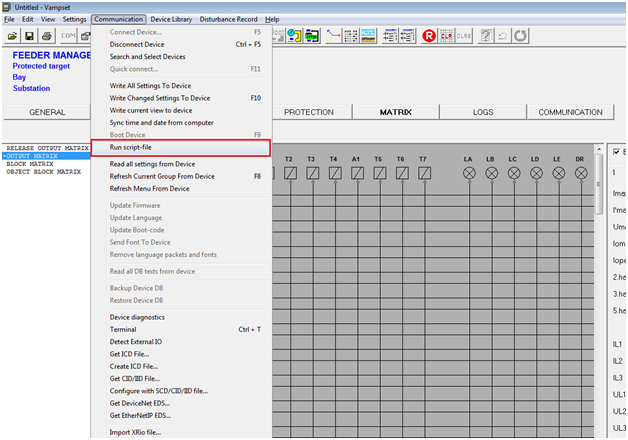Viewport: 628px width, 440px height.
Task: Select Write All Settings To Device
Action: point(181,86)
